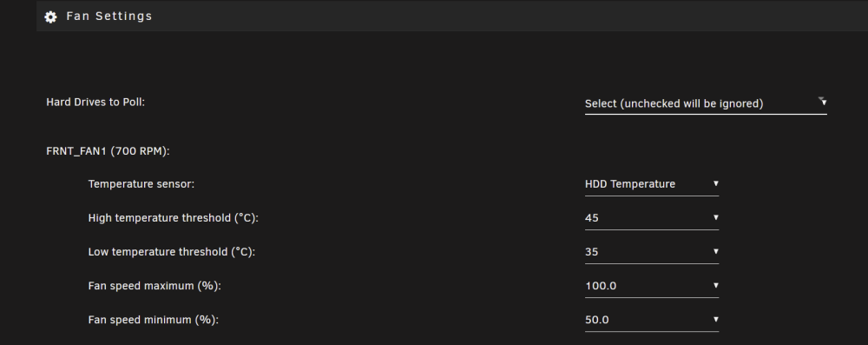
Task: Click the arrow next to 50.0
Action: 716,320
